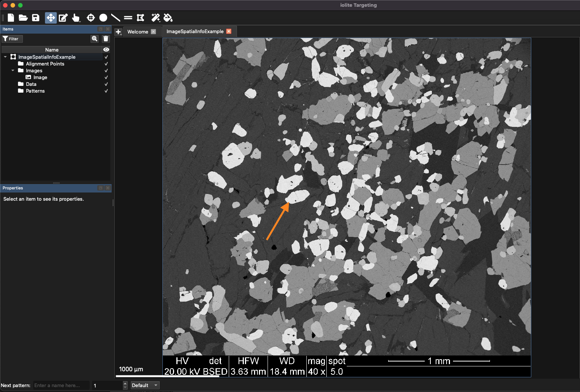Select the annotation edit tool
The height and width of the screenshot is (392, 580).
[x=63, y=18]
